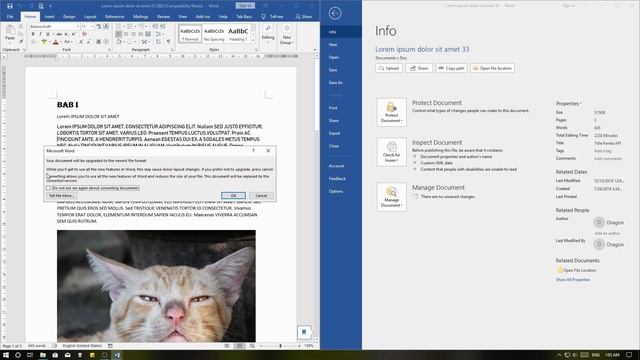Expand the Styles gallery More arrow
This screenshot has width=640, height=360.
coord(253,40)
